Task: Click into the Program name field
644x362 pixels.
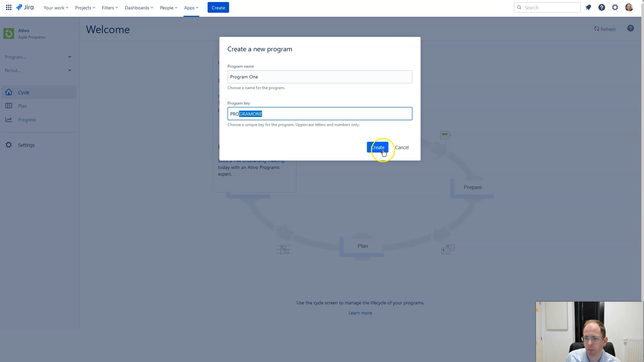Action: click(x=320, y=77)
